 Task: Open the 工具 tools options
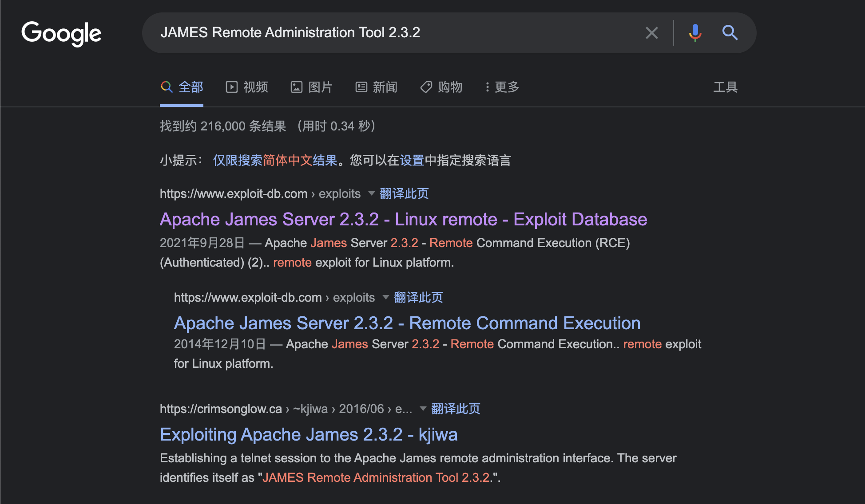726,87
